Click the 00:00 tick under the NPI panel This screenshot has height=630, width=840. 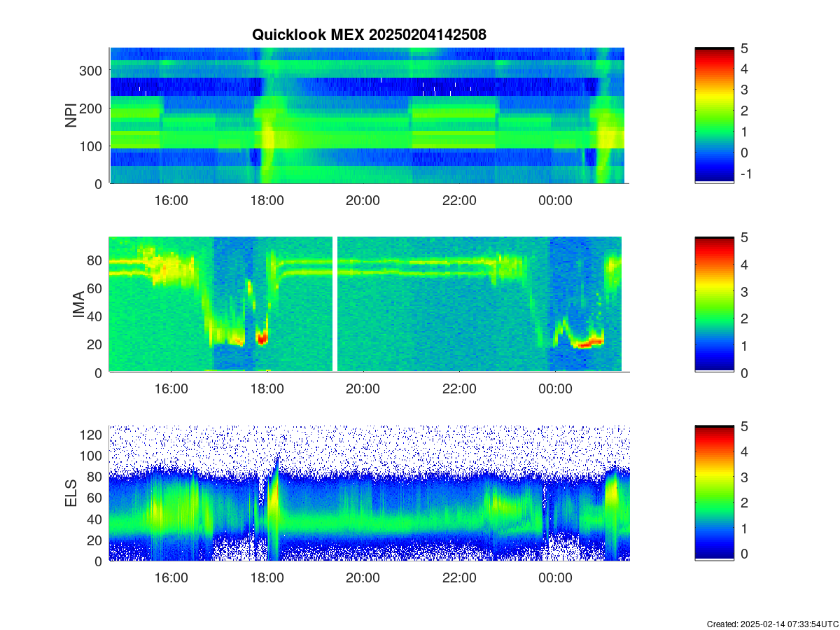[555, 200]
